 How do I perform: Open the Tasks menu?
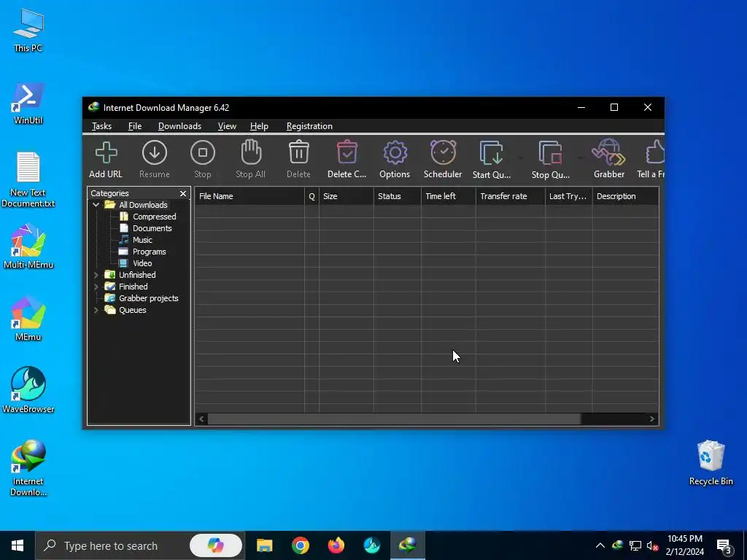(x=101, y=126)
